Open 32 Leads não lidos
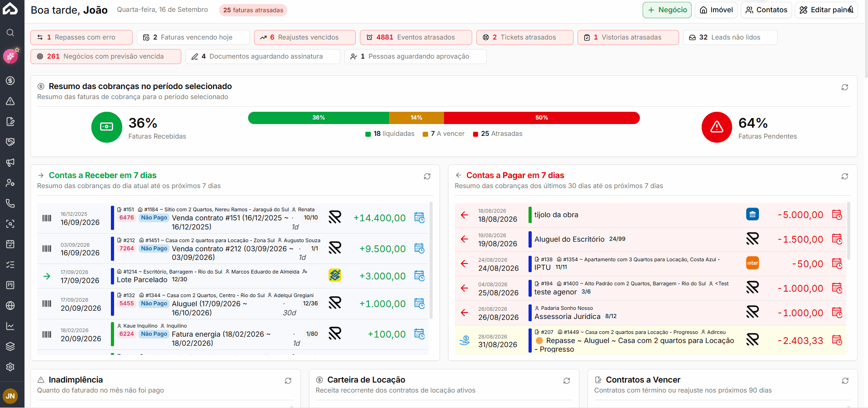Screen dimensions: 868x408 [730, 37]
